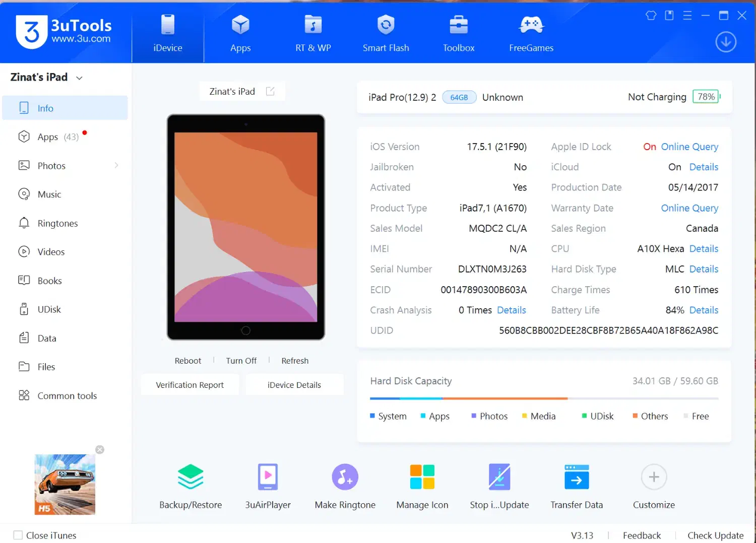
Task: Click the Apple ID Lock Online Query link
Action: point(689,147)
